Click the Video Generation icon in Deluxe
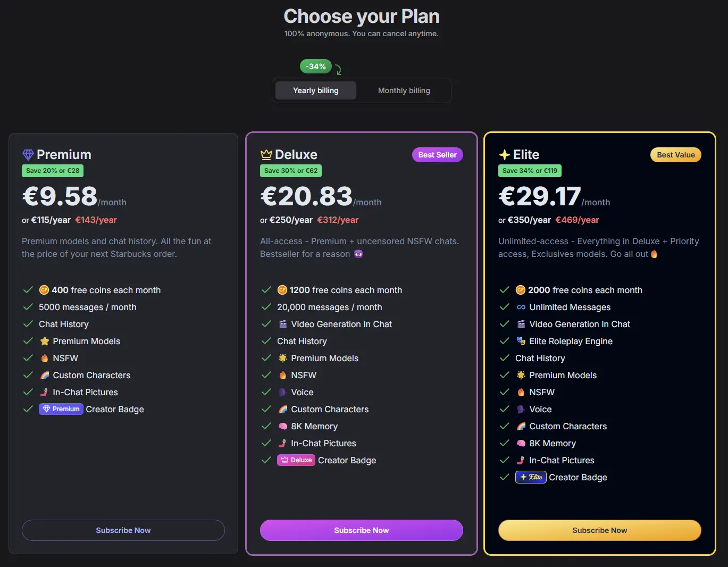 click(282, 324)
